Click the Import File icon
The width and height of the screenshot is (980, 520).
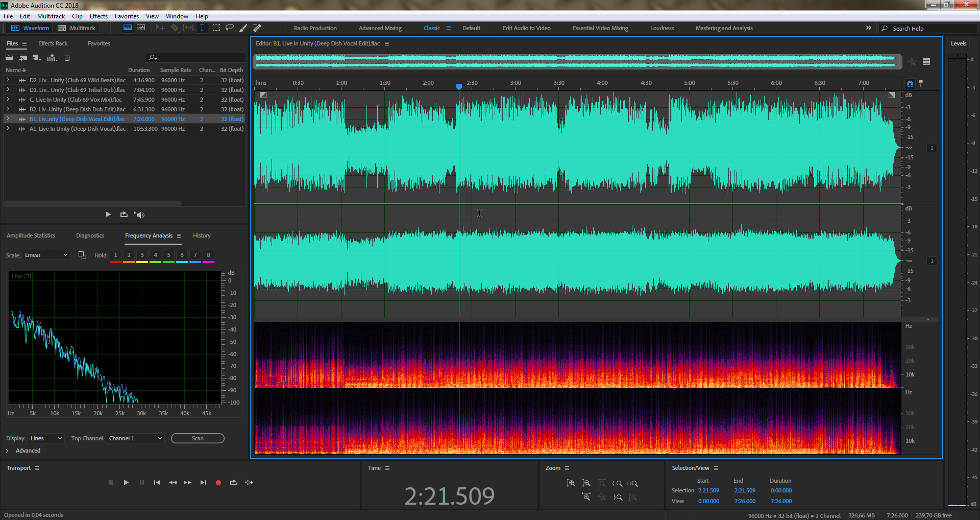[x=23, y=58]
